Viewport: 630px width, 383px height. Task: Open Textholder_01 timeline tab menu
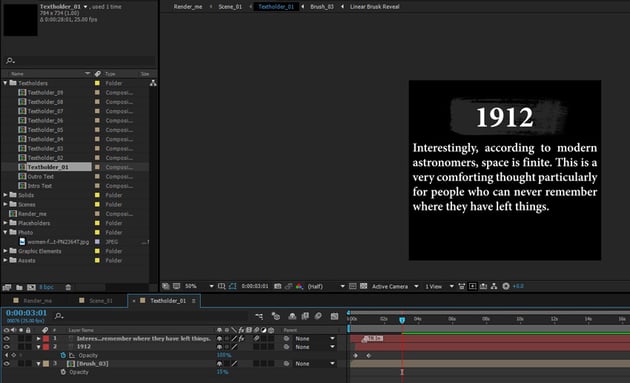click(194, 301)
